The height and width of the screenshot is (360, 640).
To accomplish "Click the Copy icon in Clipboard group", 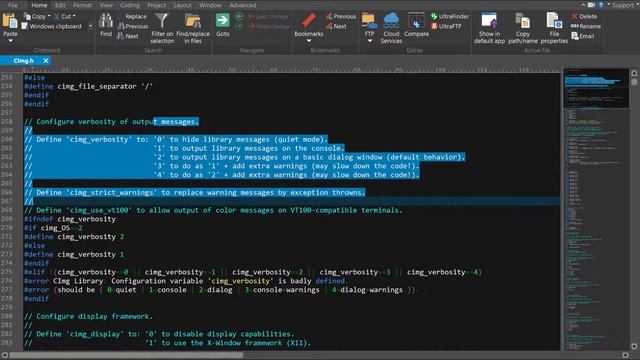I will point(27,16).
